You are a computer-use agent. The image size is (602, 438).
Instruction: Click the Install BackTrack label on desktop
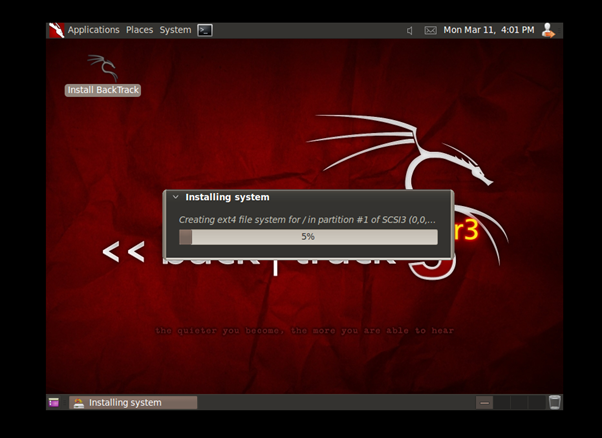[x=103, y=90]
